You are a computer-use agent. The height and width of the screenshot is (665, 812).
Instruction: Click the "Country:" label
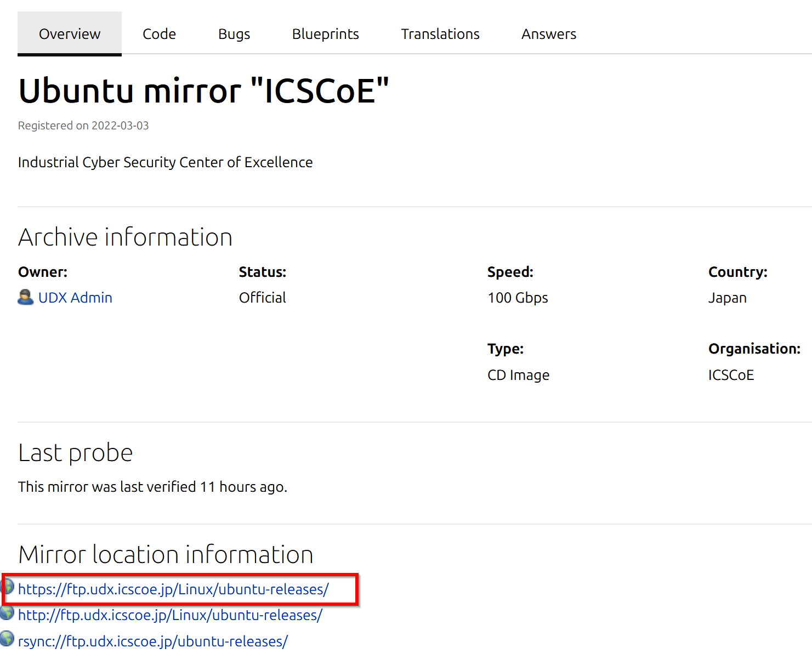738,272
